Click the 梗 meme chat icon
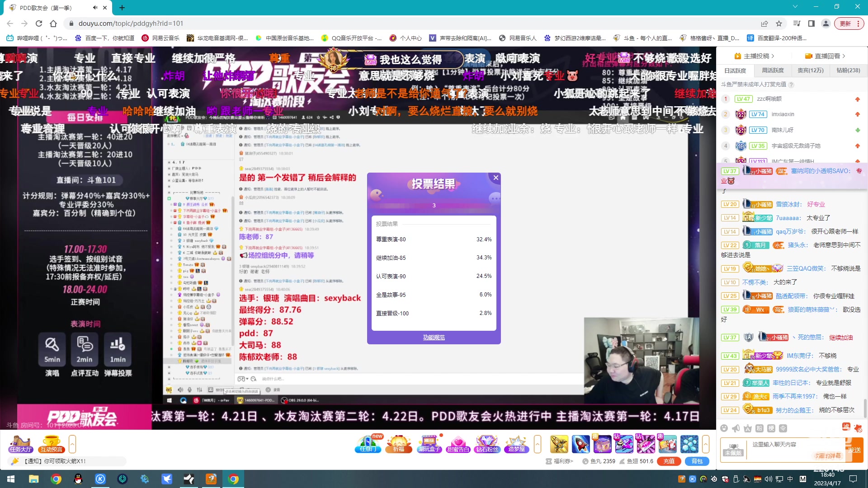This screenshot has width=868, height=488. point(771,428)
